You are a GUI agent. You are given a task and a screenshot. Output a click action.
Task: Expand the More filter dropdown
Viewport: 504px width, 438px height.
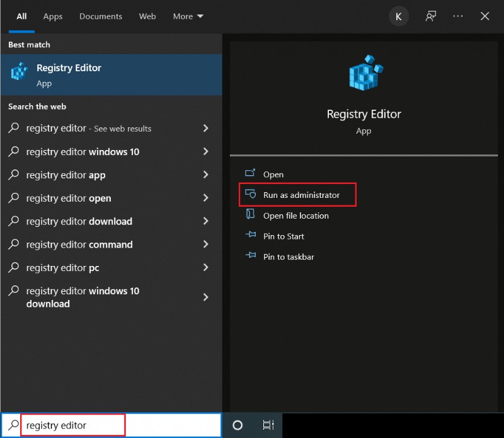(188, 16)
